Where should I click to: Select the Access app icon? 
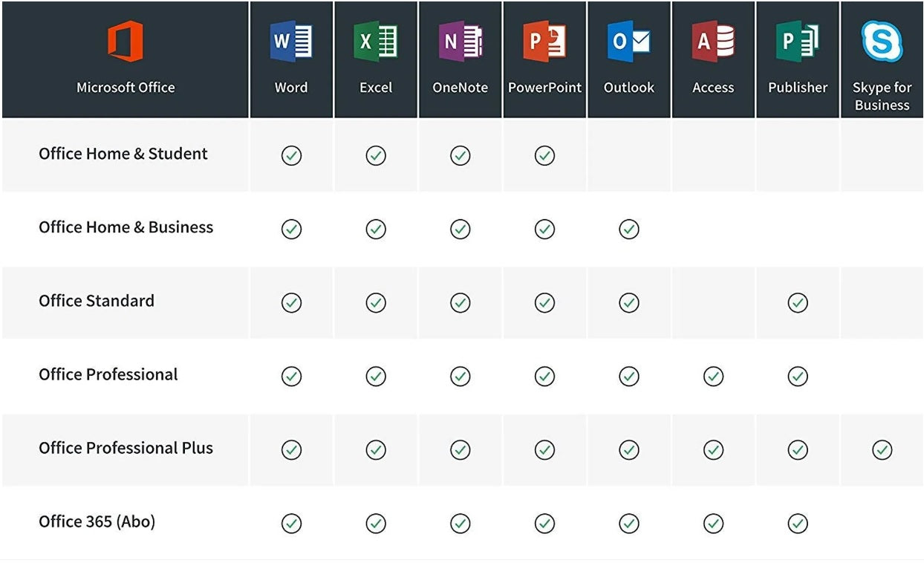(713, 41)
